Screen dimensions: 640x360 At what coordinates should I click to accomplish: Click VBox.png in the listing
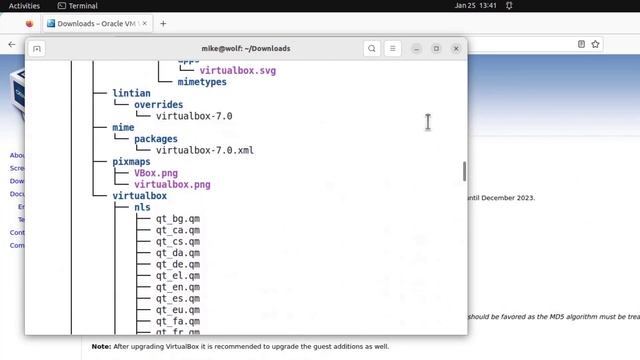click(156, 173)
